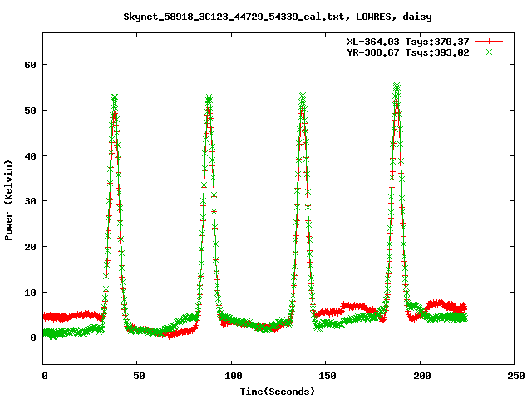Image resolution: width=532 pixels, height=399 pixels.
Task: Click the y-axis tick label 20
Action: [30, 247]
